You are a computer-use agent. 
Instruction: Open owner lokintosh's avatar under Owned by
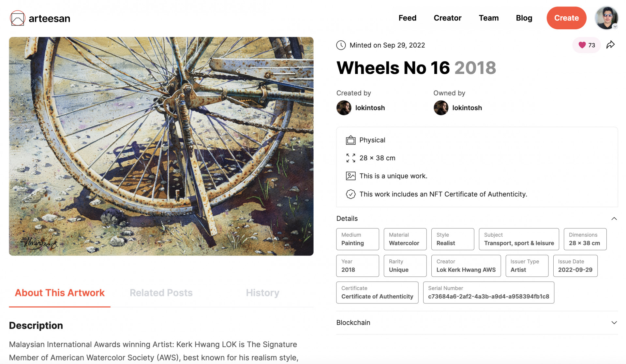tap(441, 108)
